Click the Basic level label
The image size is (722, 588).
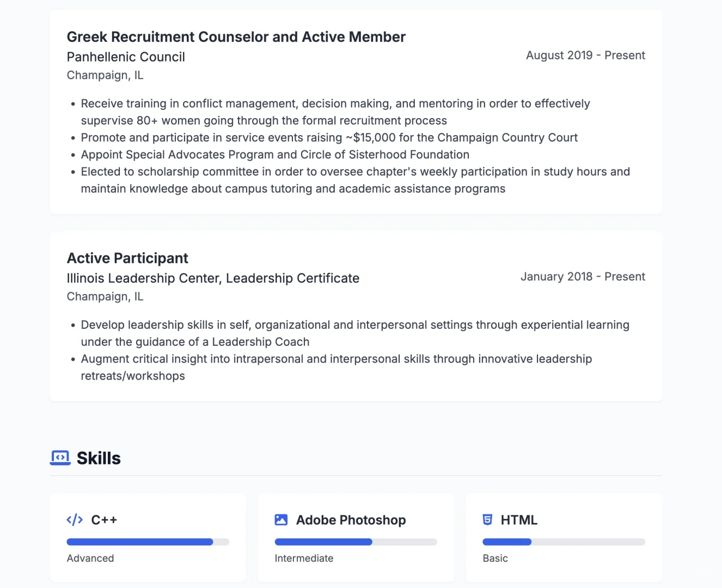(495, 558)
